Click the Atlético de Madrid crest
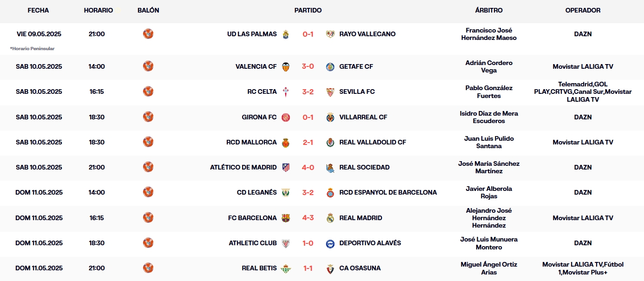Screen dimensions: 644x281 click(x=286, y=167)
